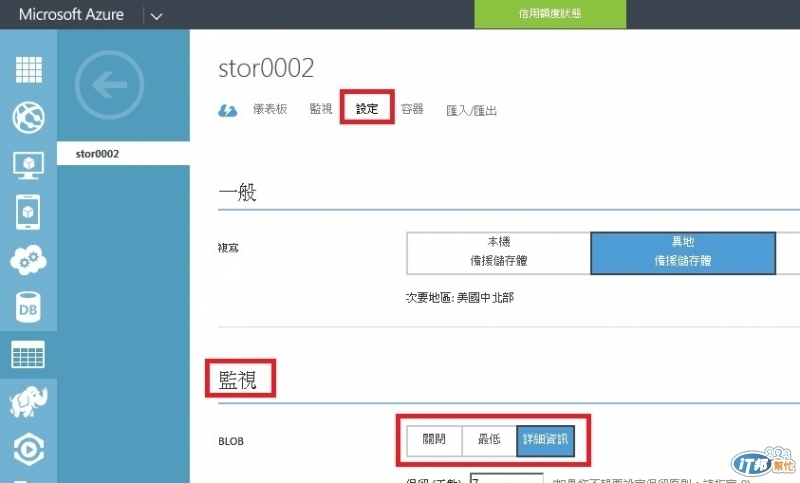Click the 一般 section heading
The height and width of the screenshot is (483, 800).
(238, 192)
